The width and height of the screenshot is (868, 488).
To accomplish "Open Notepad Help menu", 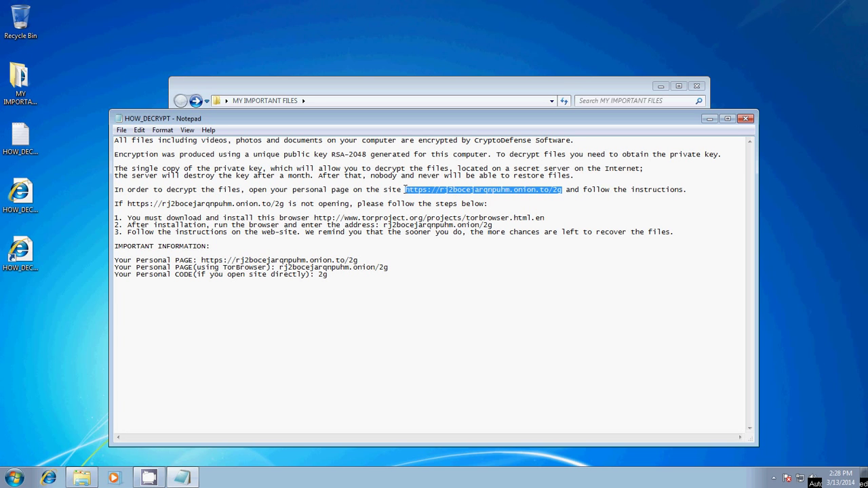I will pos(208,130).
